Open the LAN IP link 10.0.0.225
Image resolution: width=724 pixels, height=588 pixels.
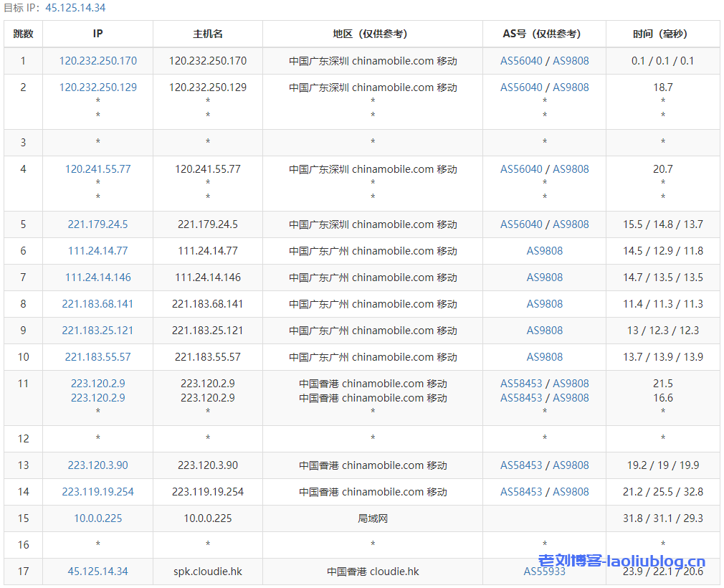(97, 518)
